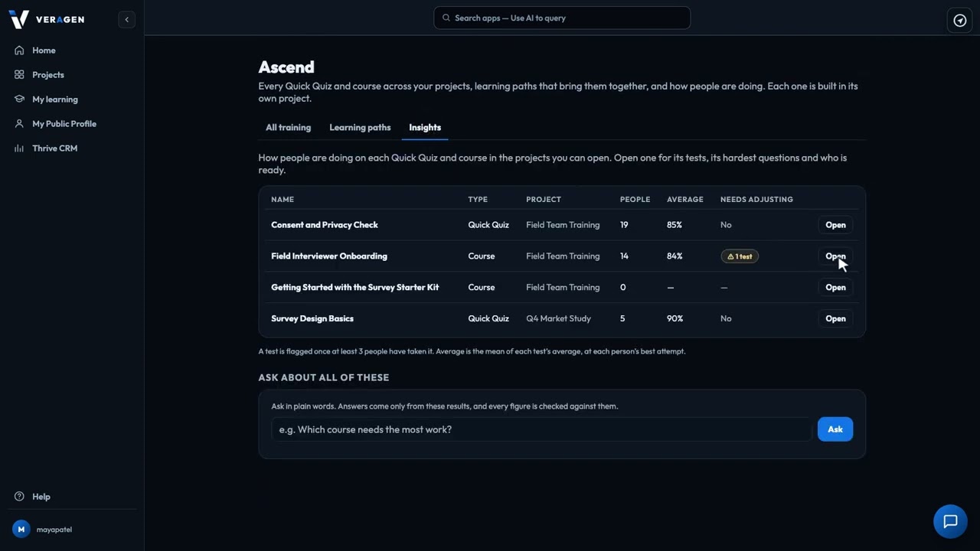Select the Insights tab
The height and width of the screenshot is (551, 980).
425,128
